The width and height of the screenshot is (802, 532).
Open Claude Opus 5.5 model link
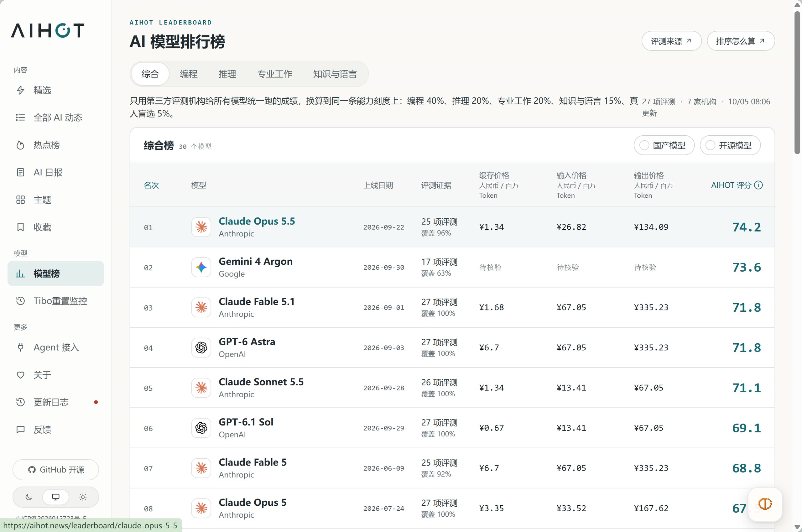point(257,221)
